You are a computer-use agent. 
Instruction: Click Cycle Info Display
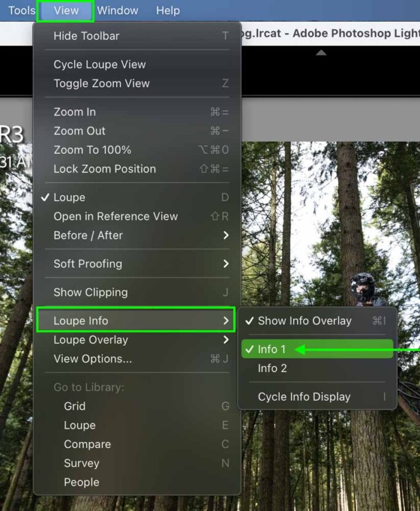(317, 396)
